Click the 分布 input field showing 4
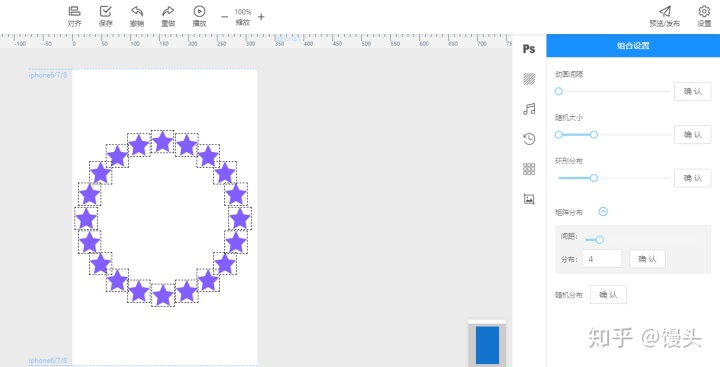Image resolution: width=720 pixels, height=367 pixels. click(602, 259)
